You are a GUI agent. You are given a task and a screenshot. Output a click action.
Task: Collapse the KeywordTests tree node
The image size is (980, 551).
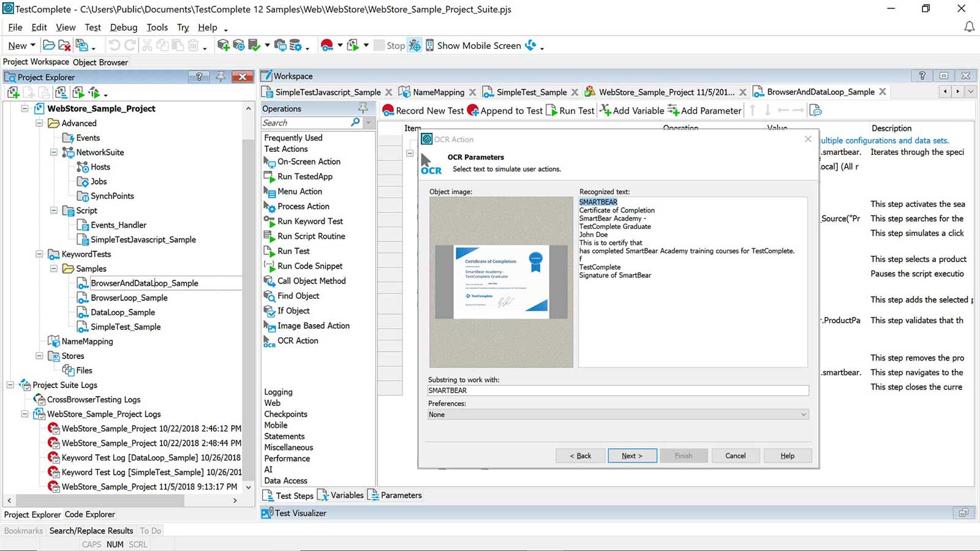39,254
